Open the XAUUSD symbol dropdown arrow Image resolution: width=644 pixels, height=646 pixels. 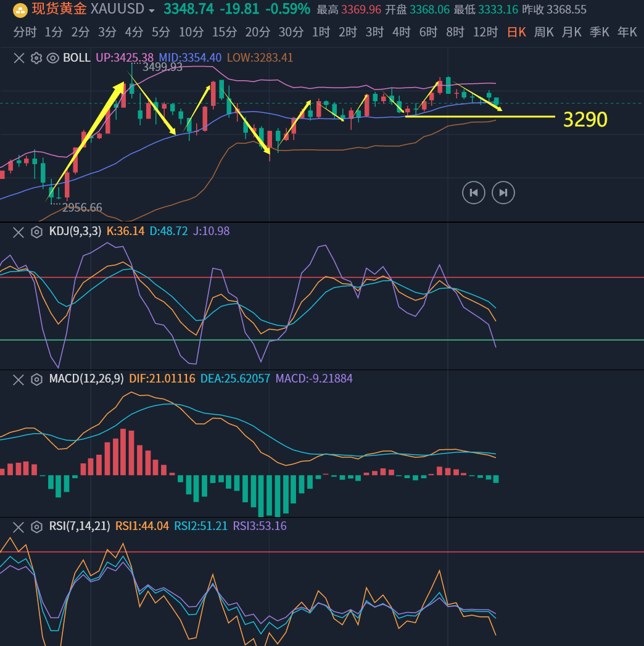click(x=152, y=10)
